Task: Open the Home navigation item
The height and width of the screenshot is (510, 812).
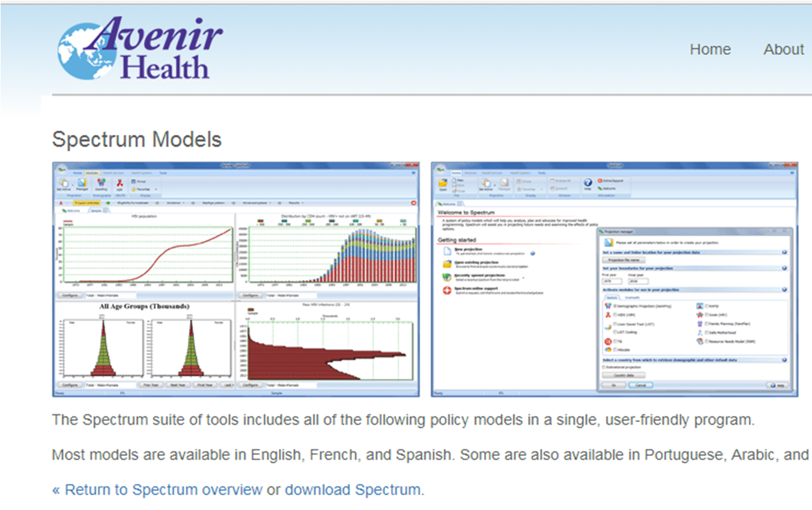Action: point(710,50)
